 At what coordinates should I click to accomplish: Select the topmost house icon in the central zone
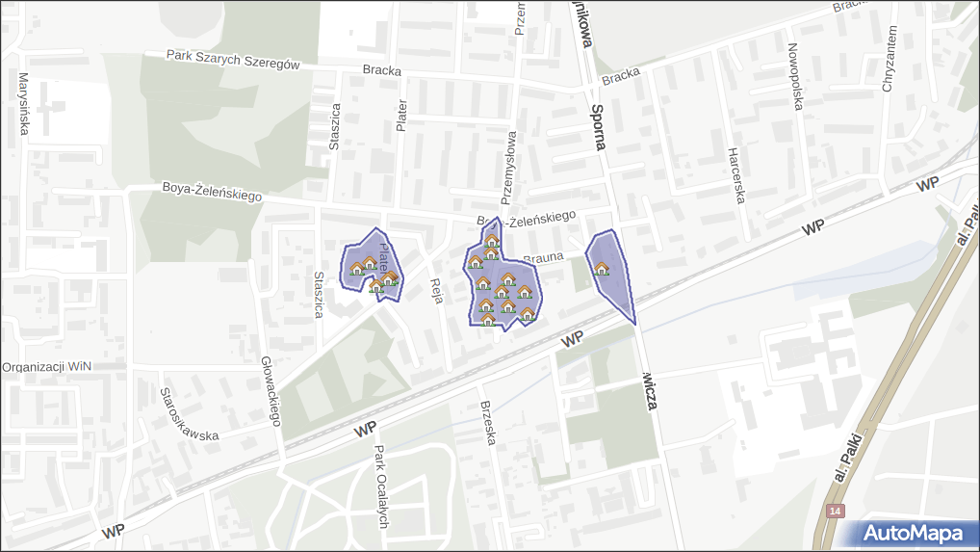pos(491,241)
